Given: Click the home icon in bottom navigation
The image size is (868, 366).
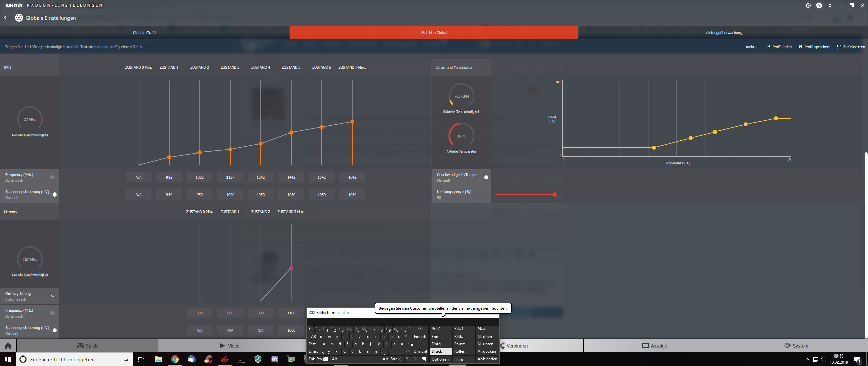Looking at the screenshot, I should (x=8, y=346).
